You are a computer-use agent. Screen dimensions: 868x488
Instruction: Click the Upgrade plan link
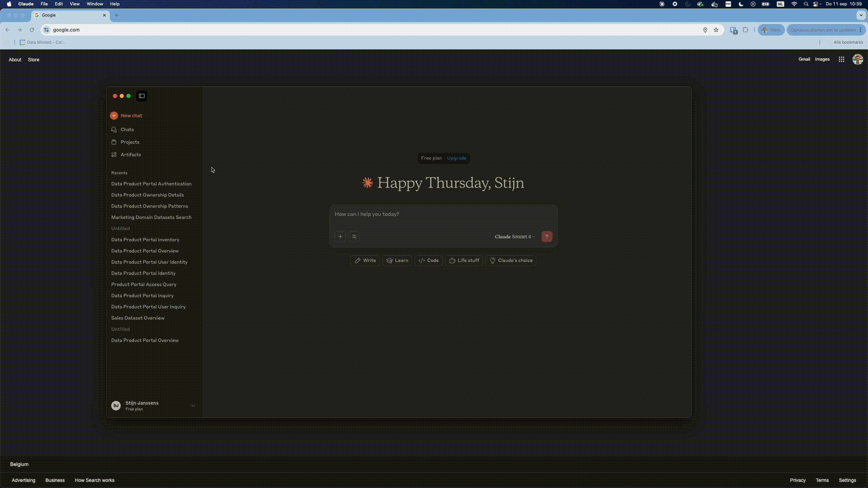tap(456, 158)
